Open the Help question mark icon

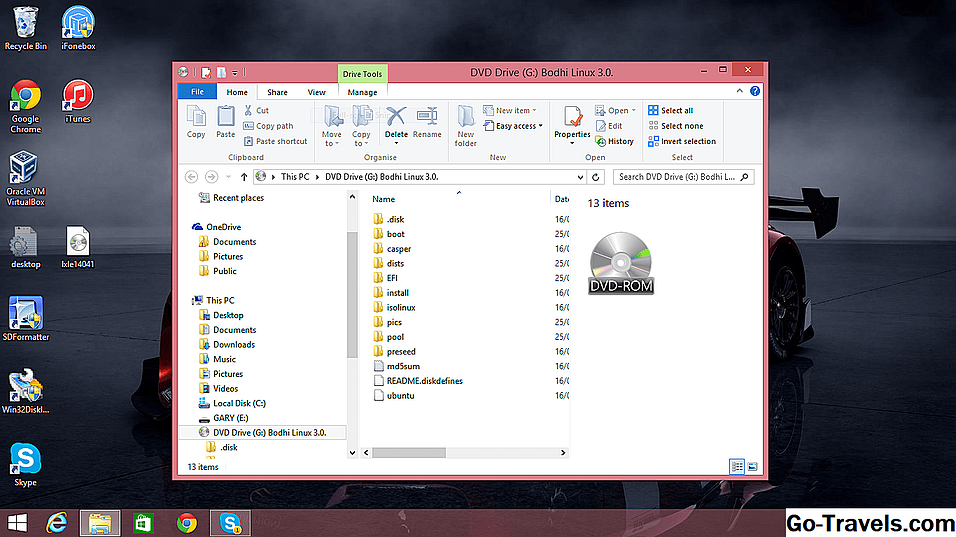click(x=755, y=92)
